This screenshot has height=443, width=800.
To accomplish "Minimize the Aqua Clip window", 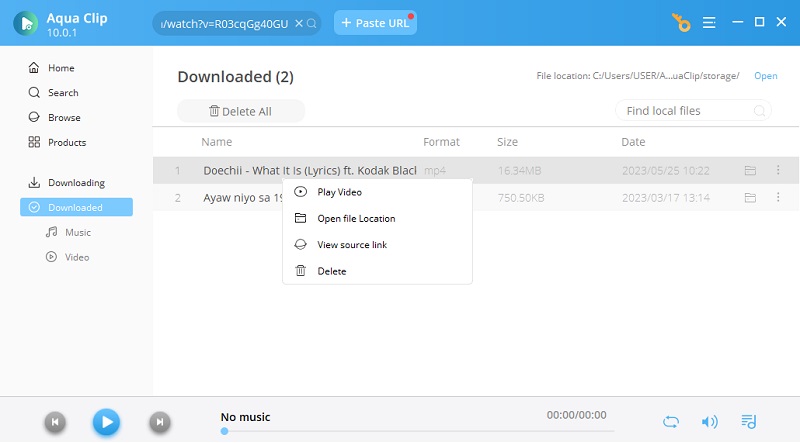I will coord(737,22).
